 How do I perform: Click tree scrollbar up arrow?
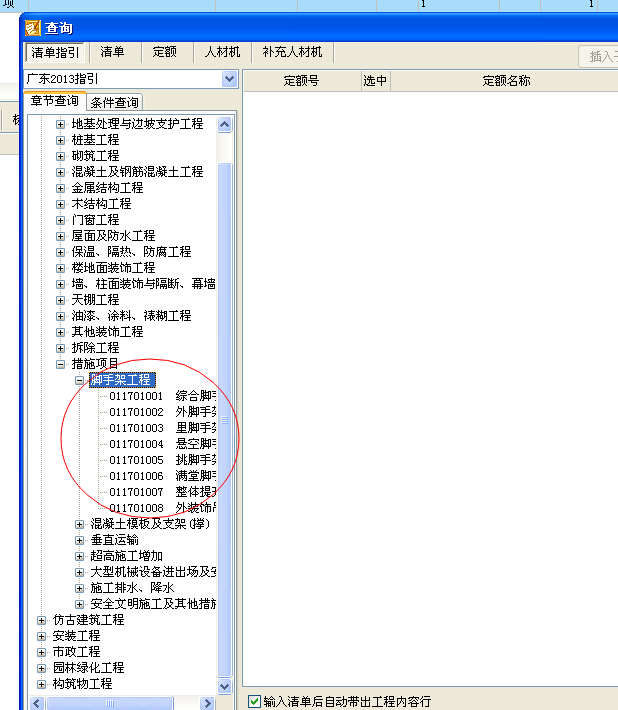pos(225,125)
